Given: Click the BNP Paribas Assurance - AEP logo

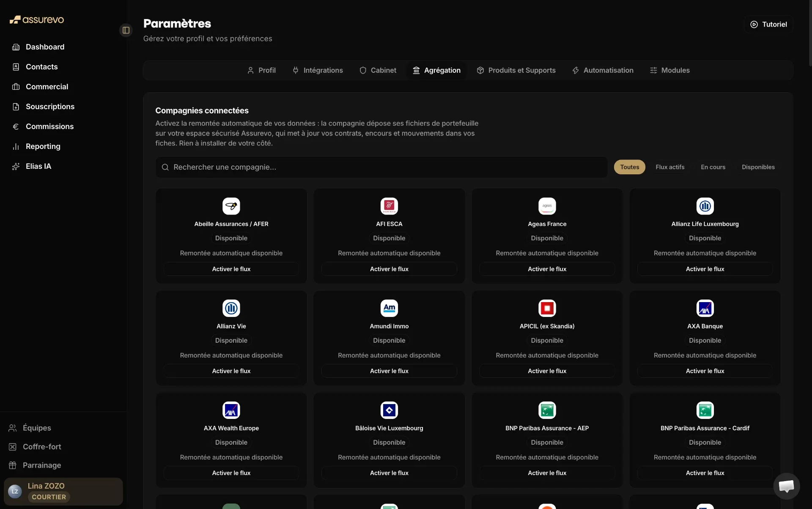Looking at the screenshot, I should point(547,410).
